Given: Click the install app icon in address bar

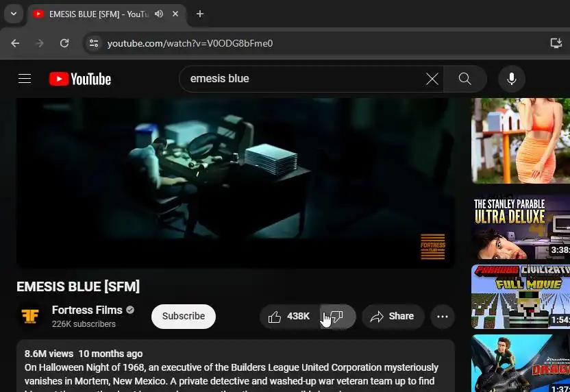Looking at the screenshot, I should tap(556, 43).
